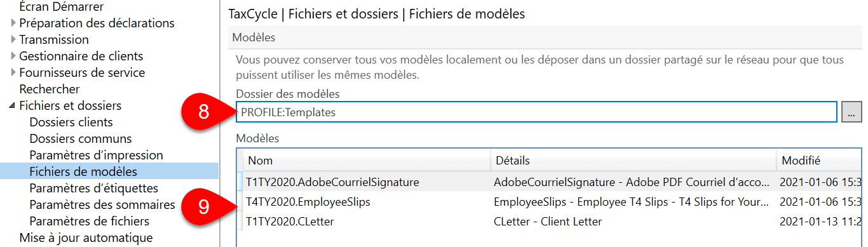The width and height of the screenshot is (868, 247).
Task: Click the Dossier des modèles path field
Action: coord(536,112)
